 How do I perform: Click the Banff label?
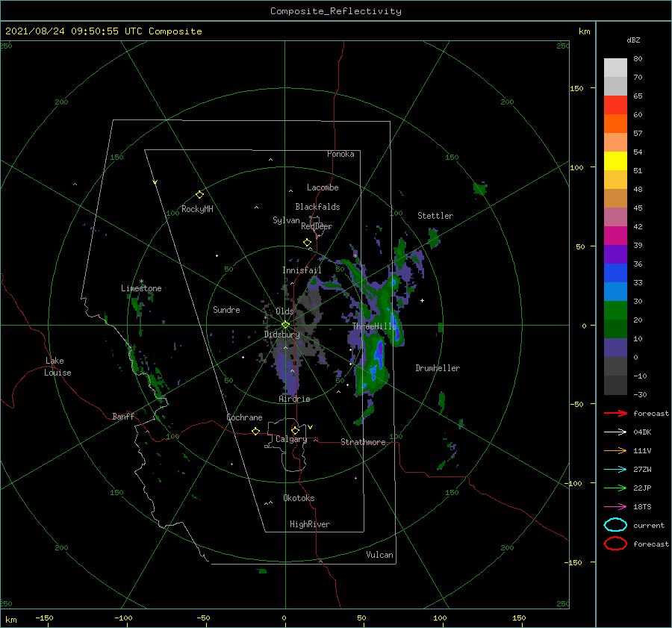(123, 416)
